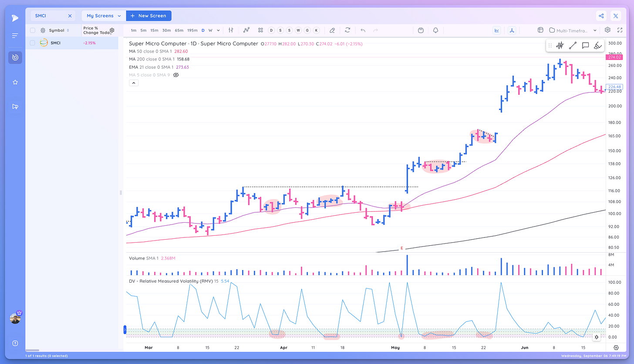Open the My Screens dropdown
Image resolution: width=634 pixels, height=364 pixels.
(103, 15)
